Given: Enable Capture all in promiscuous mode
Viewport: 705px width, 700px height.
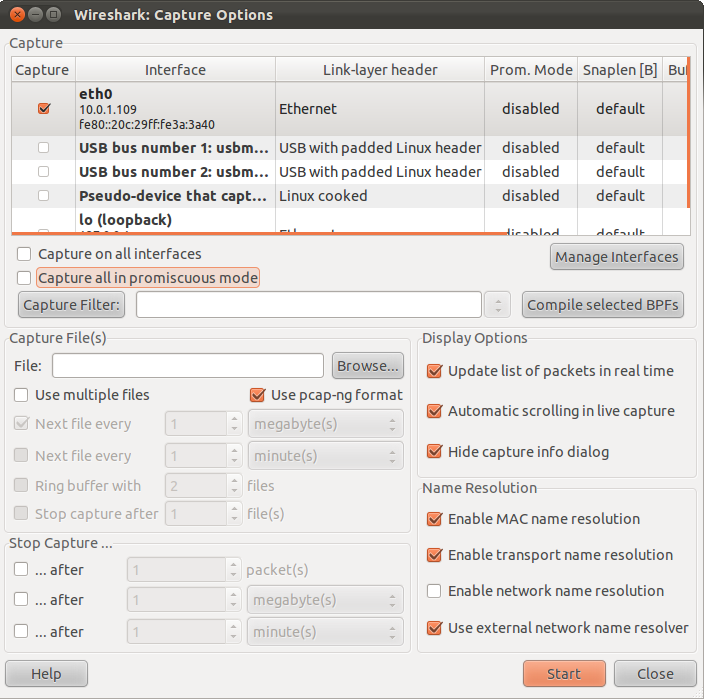Looking at the screenshot, I should 24,278.
